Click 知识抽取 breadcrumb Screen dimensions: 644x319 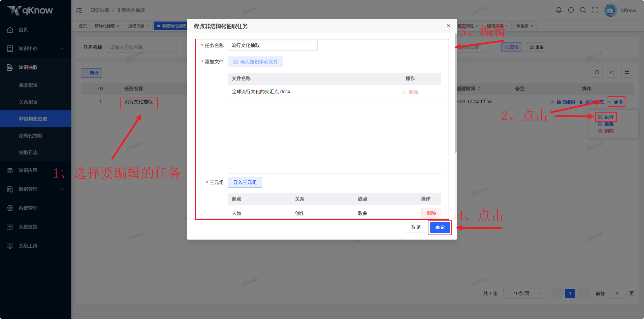coord(100,10)
